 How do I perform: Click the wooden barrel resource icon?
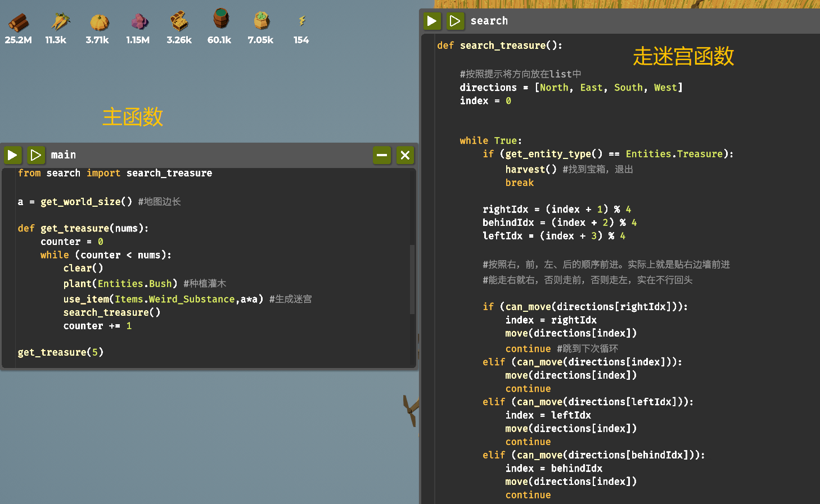[x=220, y=19]
